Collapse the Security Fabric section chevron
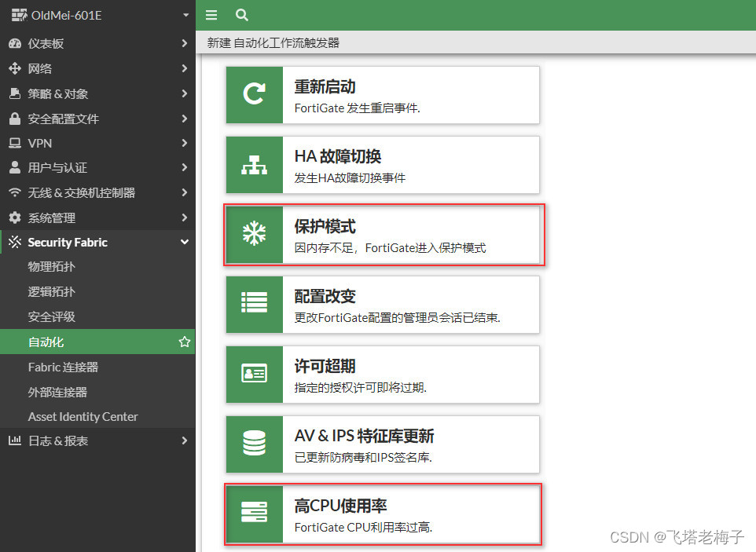 pos(184,242)
